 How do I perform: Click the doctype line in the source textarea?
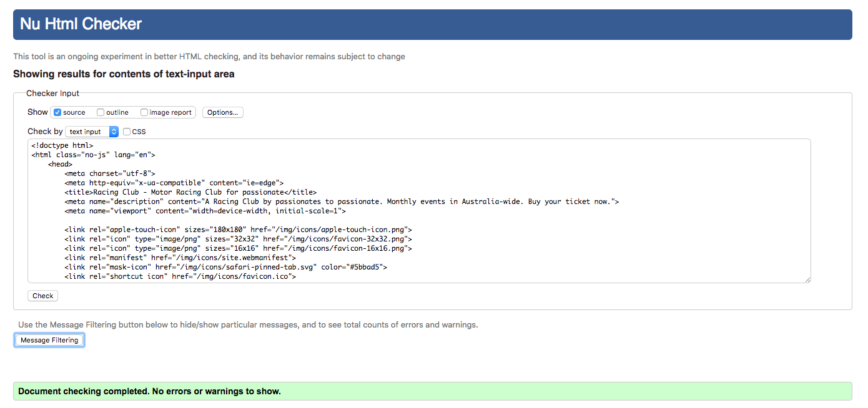click(x=62, y=145)
